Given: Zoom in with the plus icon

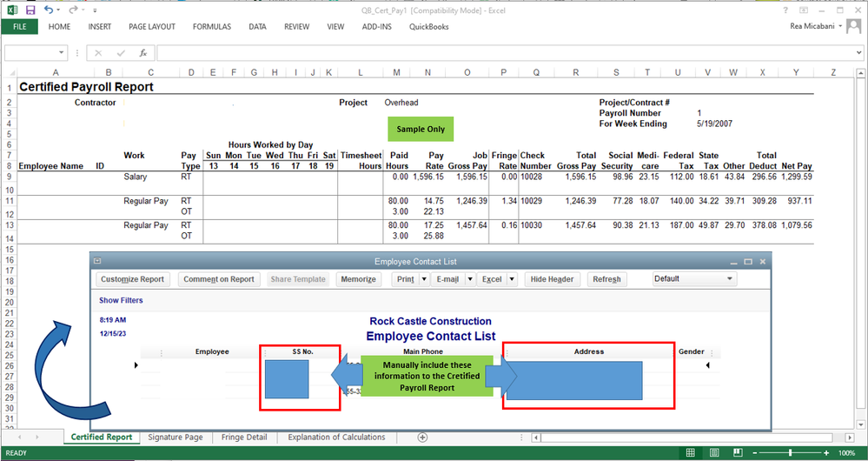Looking at the screenshot, I should pos(826,452).
